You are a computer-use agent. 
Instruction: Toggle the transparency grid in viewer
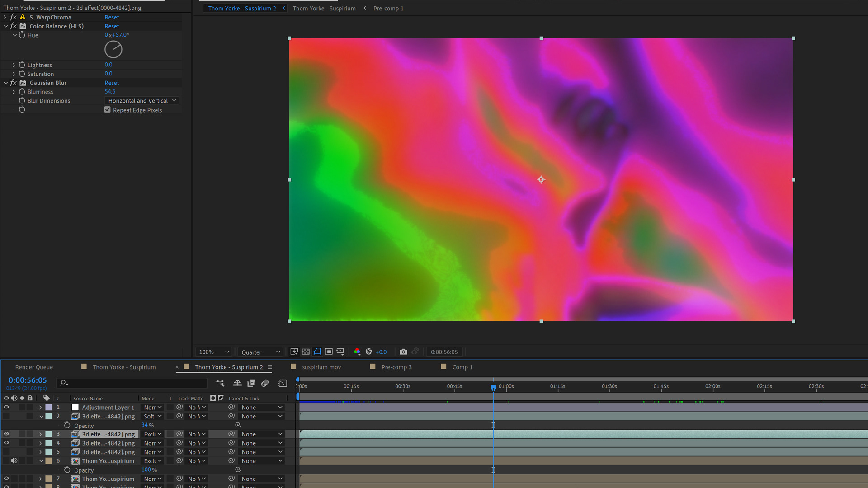[306, 352]
